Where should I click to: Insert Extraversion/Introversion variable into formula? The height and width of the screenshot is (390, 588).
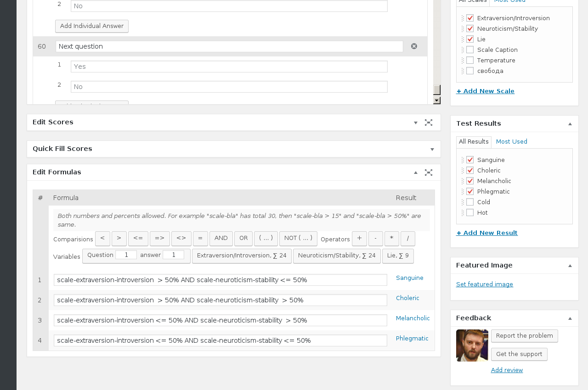(242, 256)
